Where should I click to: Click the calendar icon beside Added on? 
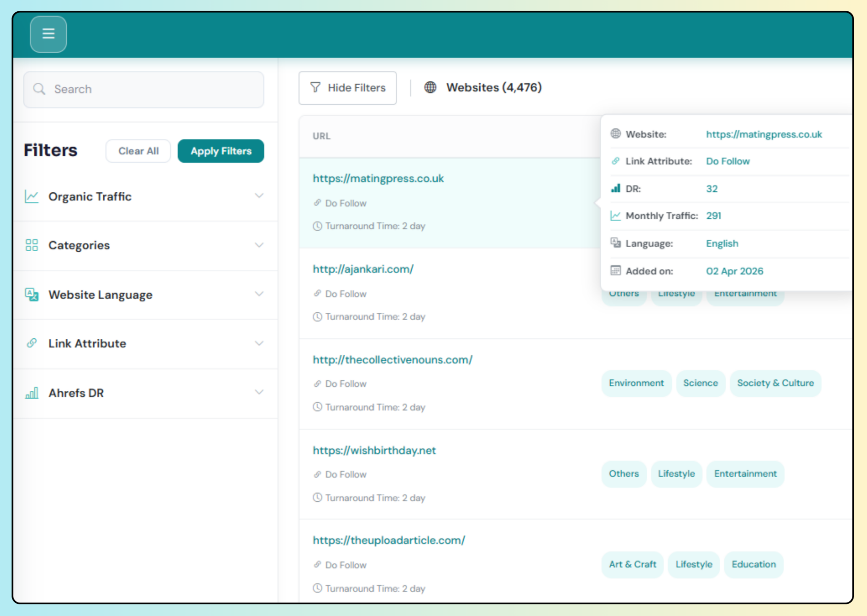coord(616,270)
